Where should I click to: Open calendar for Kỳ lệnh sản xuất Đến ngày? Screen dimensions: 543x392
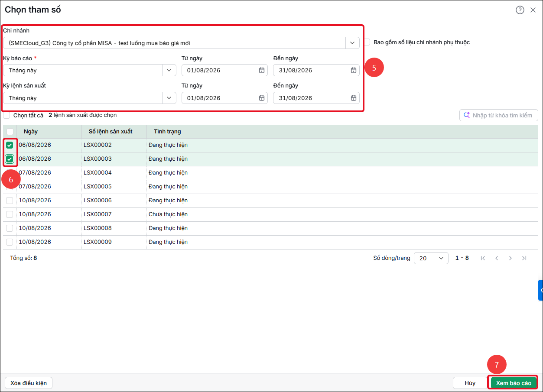pyautogui.click(x=354, y=98)
